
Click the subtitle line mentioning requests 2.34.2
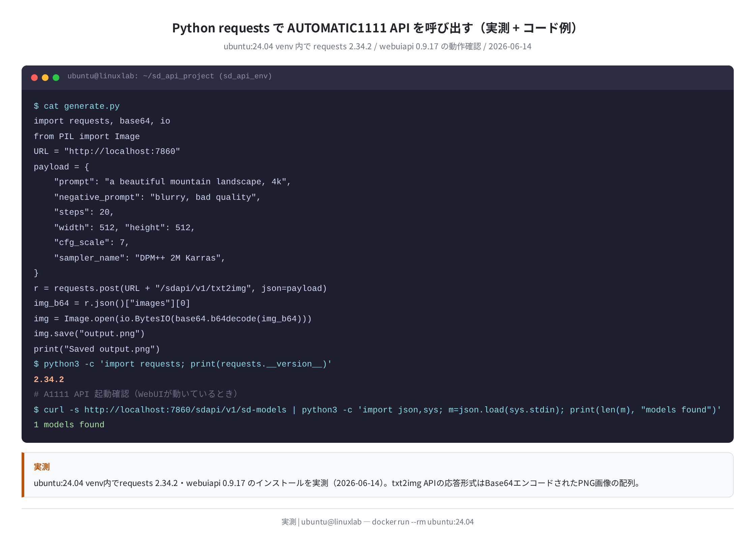point(377,47)
